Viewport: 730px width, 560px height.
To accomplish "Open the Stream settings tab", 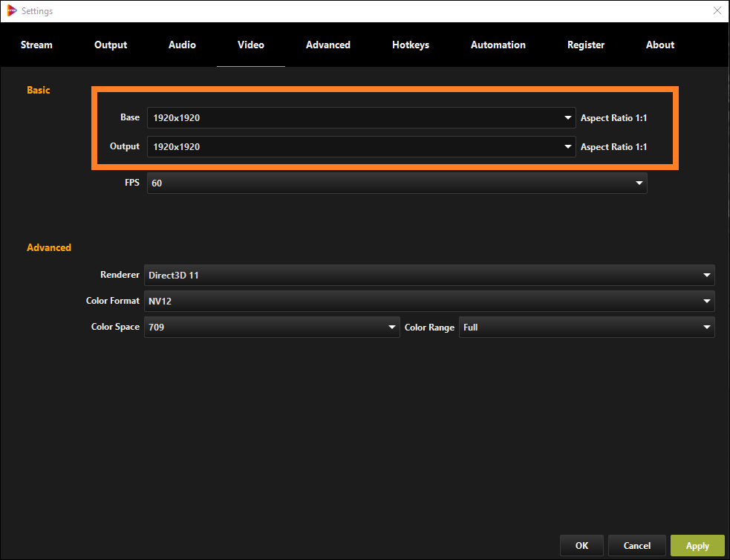I will coord(36,45).
